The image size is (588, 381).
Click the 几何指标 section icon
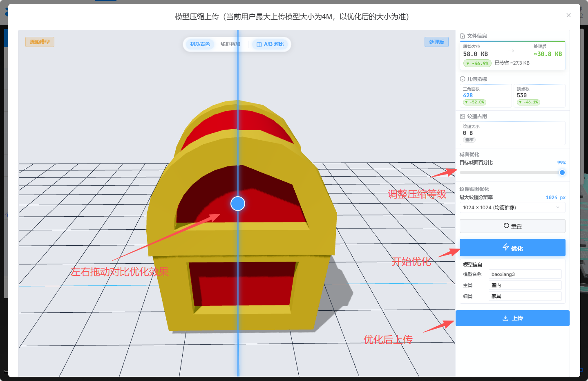tap(463, 79)
